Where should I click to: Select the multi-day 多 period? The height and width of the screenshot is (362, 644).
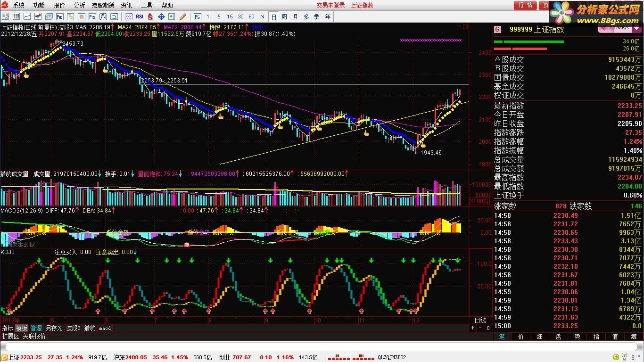pos(306,16)
